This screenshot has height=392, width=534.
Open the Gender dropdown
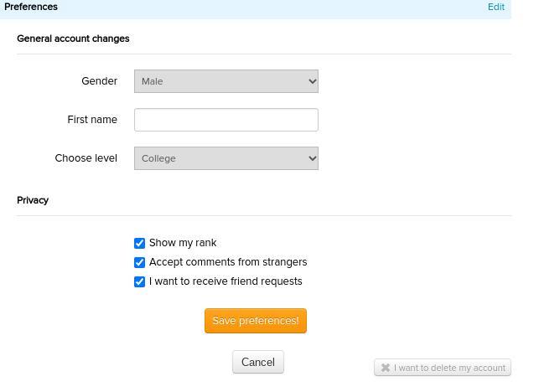point(226,81)
